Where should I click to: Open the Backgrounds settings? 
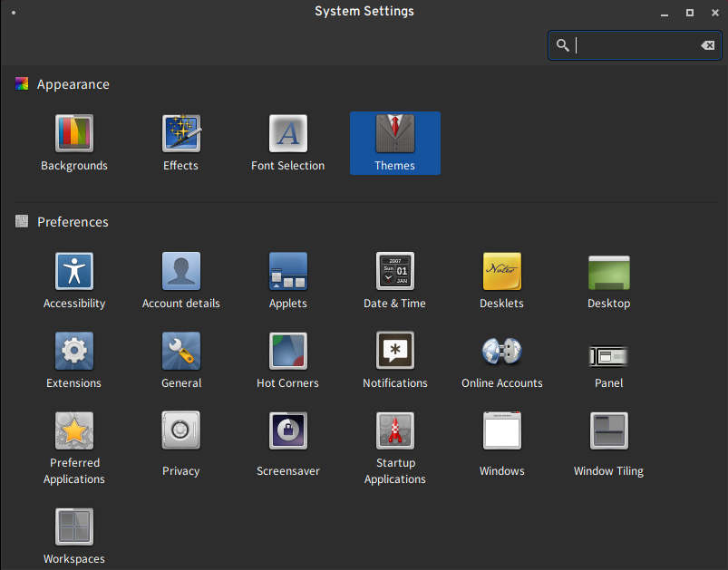[x=74, y=134]
